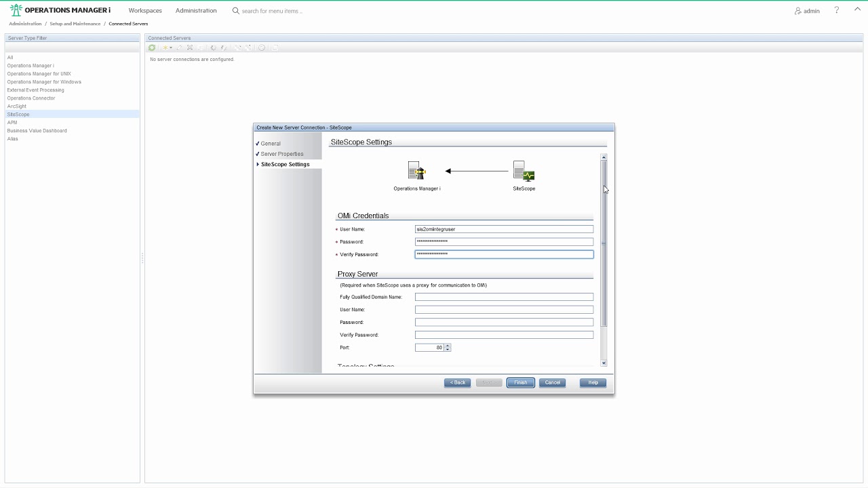Click Setup and Maintenance breadcrumb link
The image size is (868, 488).
point(75,24)
